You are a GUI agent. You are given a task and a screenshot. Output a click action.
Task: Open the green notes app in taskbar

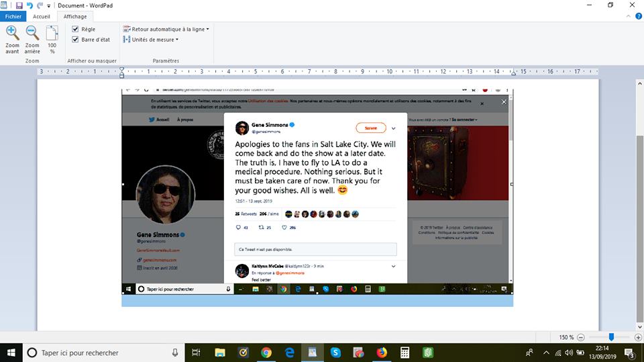[x=427, y=353]
